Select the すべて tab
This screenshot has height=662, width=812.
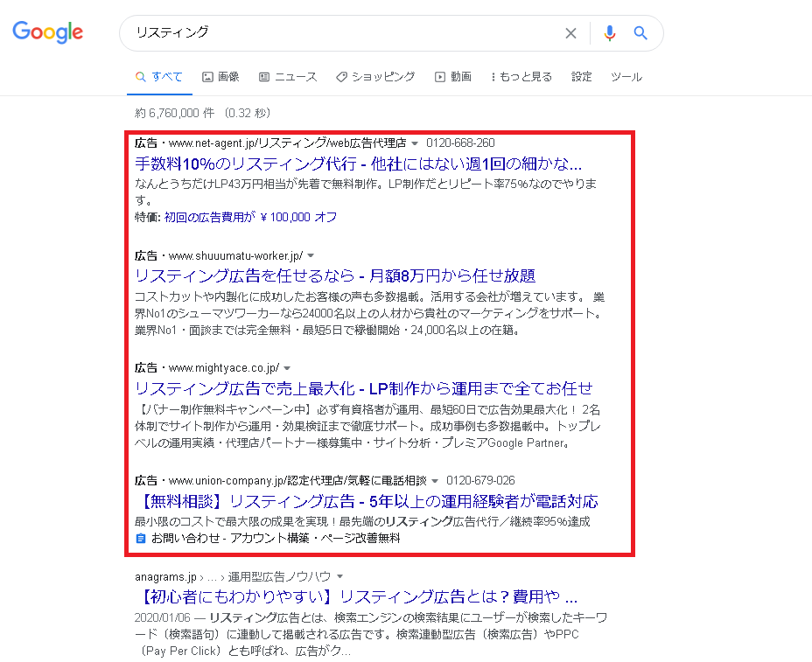click(x=159, y=77)
